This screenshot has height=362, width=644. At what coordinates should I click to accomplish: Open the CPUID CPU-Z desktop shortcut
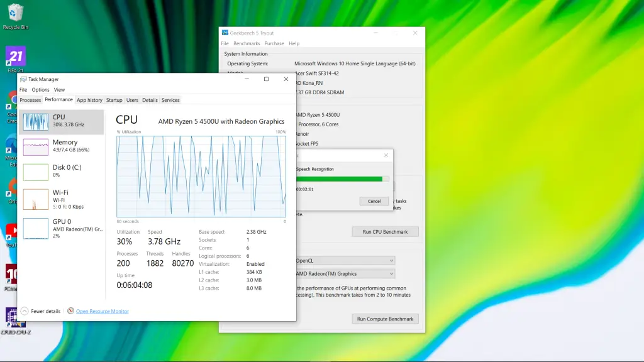coord(16,321)
